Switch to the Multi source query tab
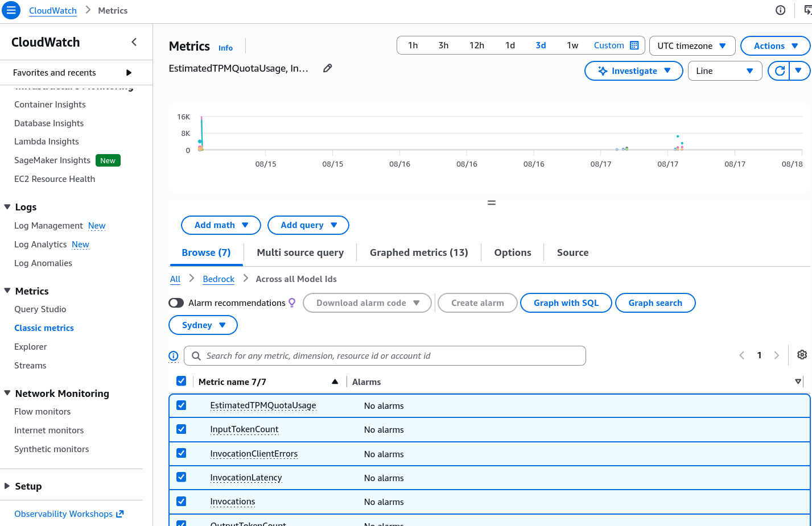 click(x=300, y=253)
